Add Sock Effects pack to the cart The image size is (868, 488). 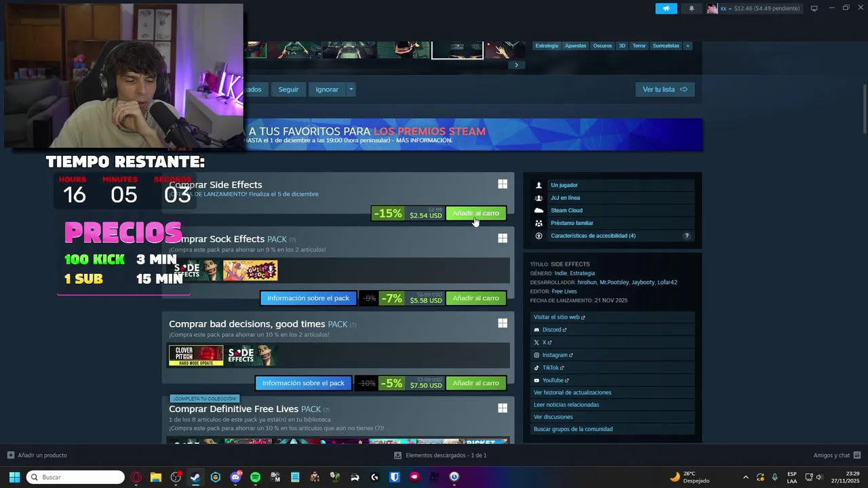point(476,298)
